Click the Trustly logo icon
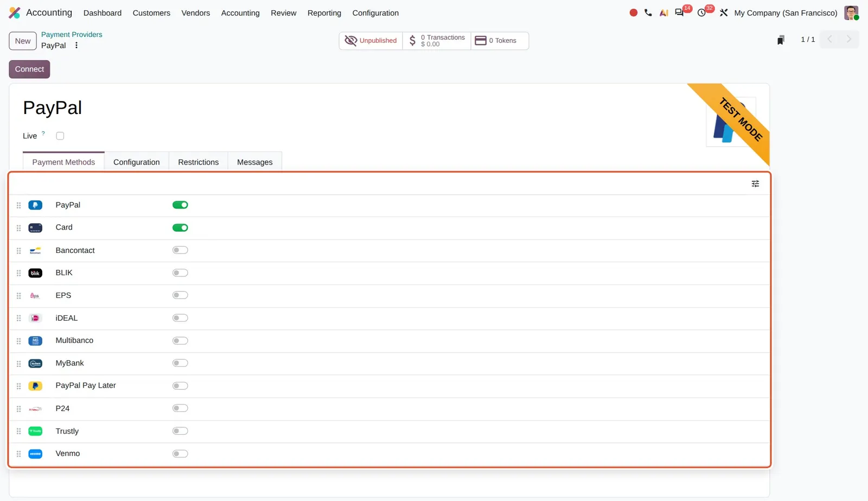The image size is (868, 501). coord(35,431)
